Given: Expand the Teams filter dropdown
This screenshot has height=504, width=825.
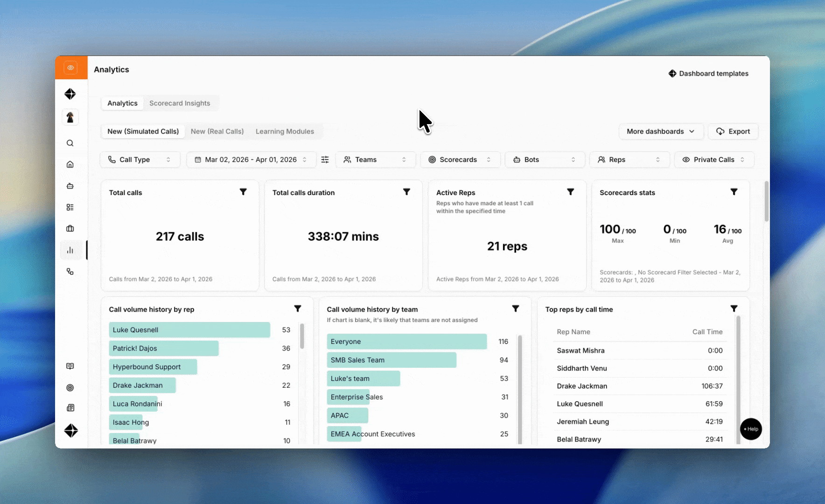Looking at the screenshot, I should click(376, 160).
